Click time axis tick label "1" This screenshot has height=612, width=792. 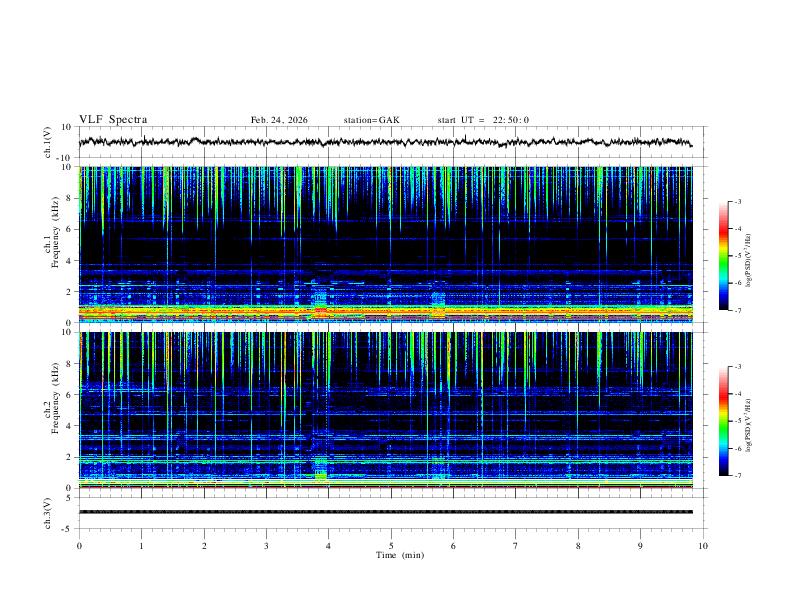(x=142, y=546)
